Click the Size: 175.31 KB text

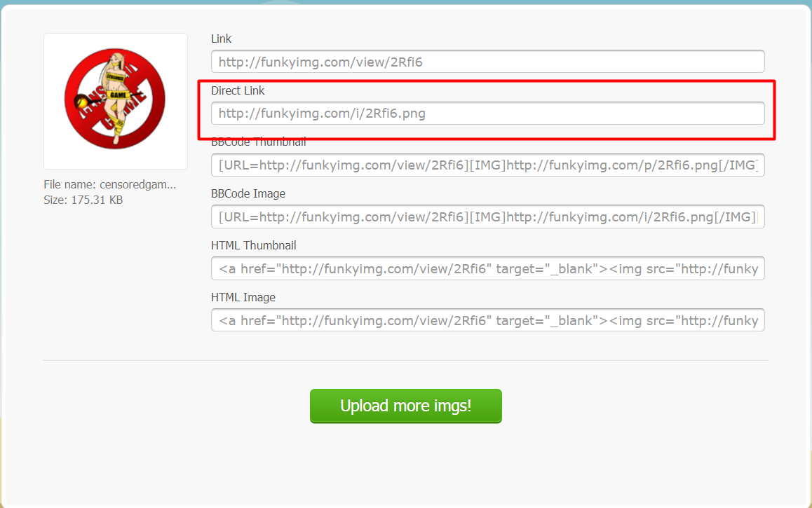tap(83, 200)
